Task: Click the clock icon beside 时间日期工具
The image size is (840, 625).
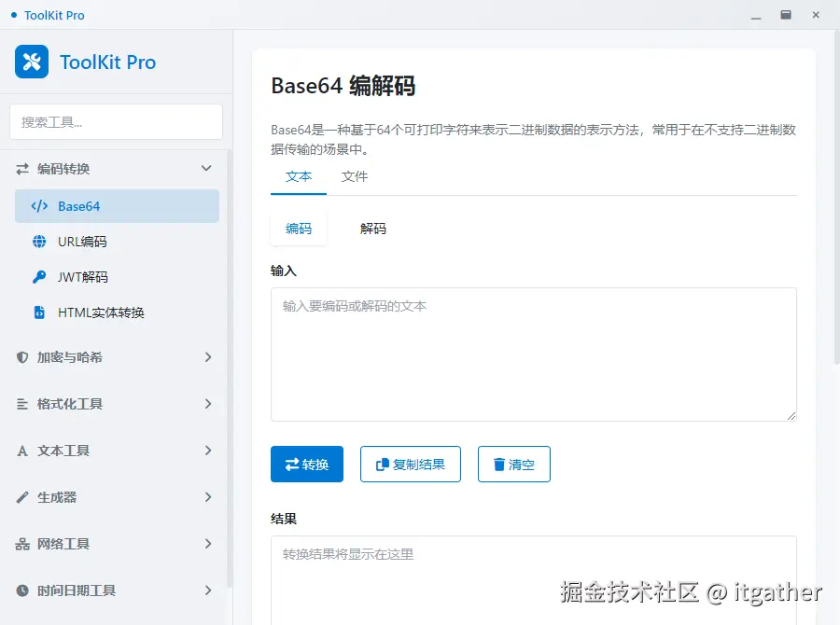Action: pyautogui.click(x=22, y=590)
